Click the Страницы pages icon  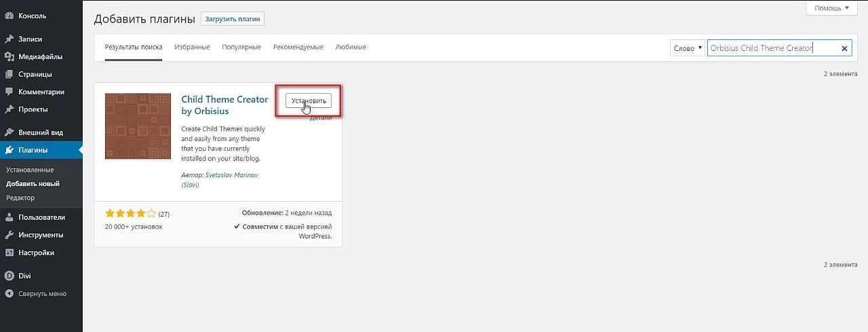[x=9, y=75]
